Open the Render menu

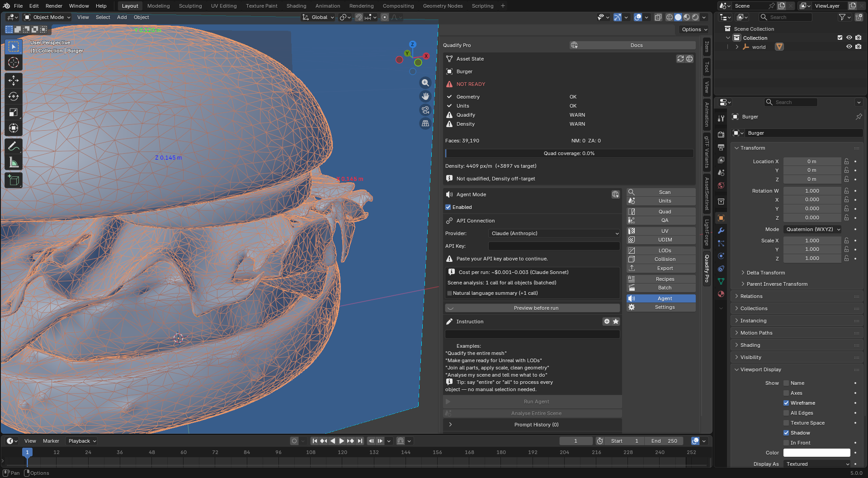coord(54,6)
